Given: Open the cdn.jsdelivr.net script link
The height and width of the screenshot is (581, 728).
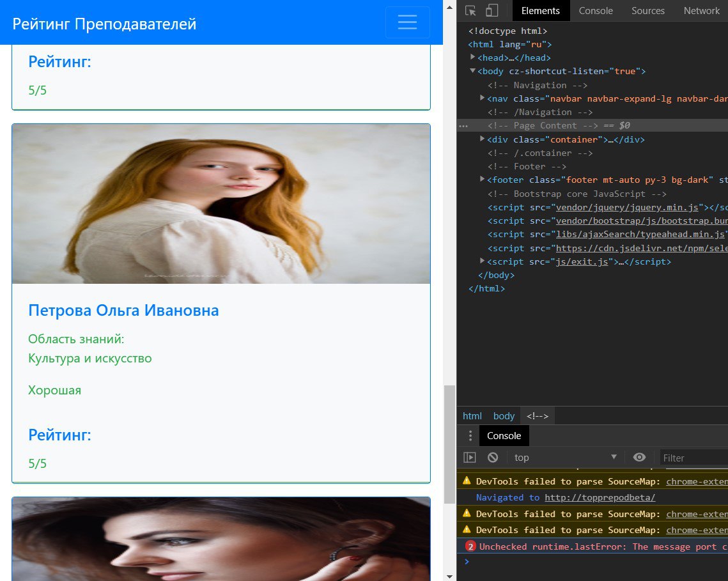Looking at the screenshot, I should click(642, 248).
